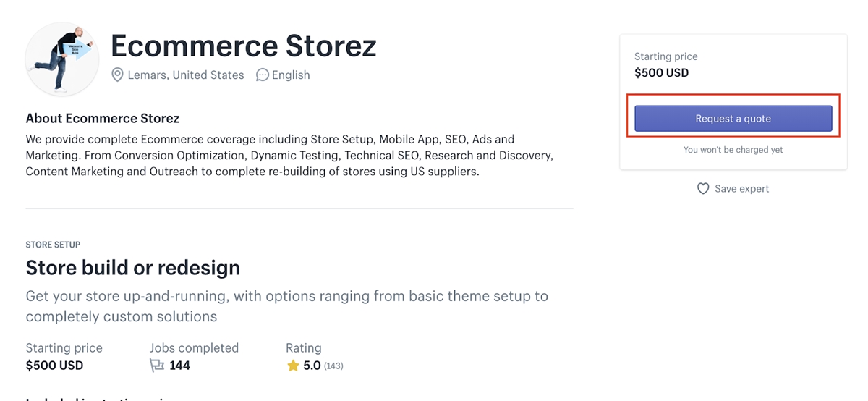Image resolution: width=868 pixels, height=401 pixels.
Task: Click the Lemars, United States location text
Action: tap(186, 75)
